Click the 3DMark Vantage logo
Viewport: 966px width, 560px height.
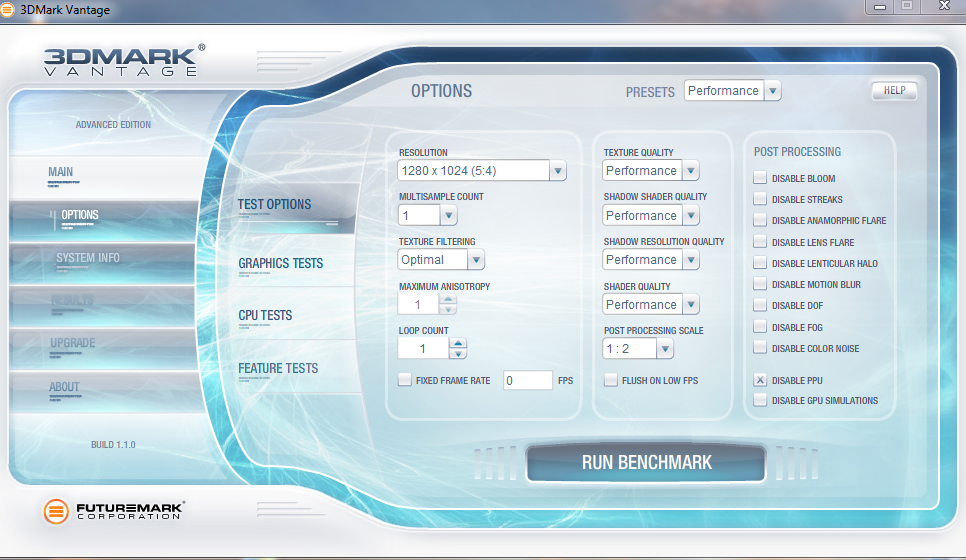coord(124,60)
